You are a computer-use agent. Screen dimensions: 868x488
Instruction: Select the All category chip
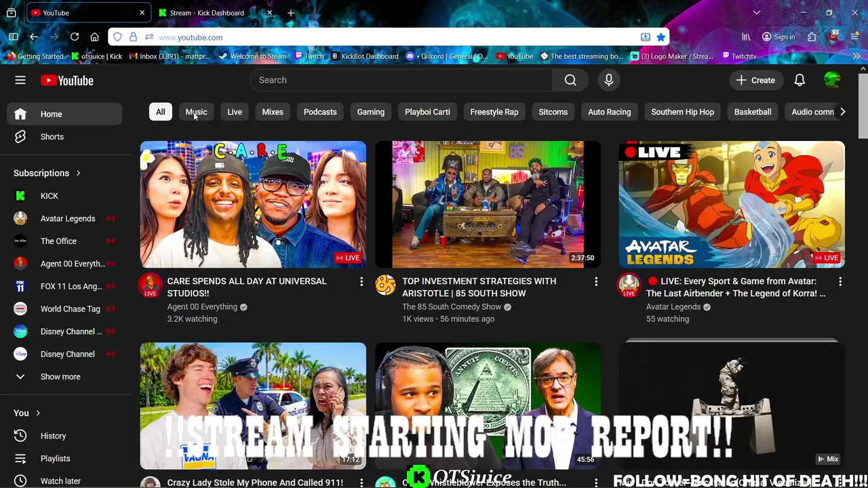(161, 112)
